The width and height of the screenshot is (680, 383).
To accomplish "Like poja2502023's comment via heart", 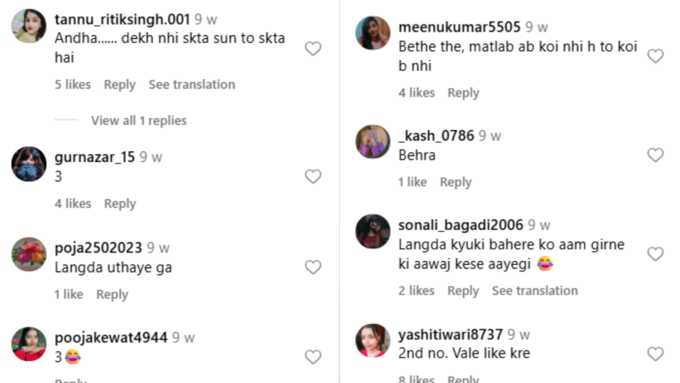I will click(x=313, y=267).
